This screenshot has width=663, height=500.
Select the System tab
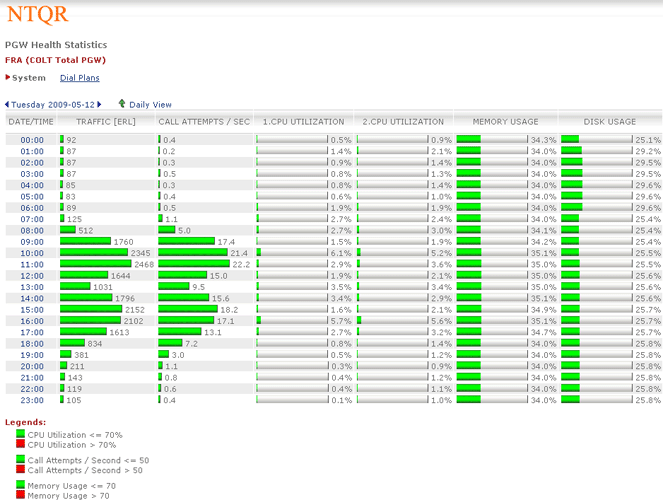pos(29,78)
